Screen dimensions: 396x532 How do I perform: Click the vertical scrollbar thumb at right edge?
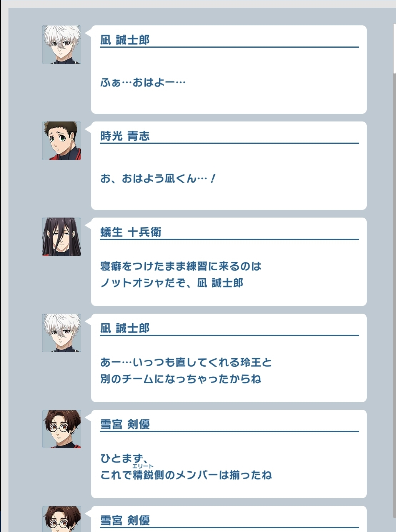tap(394, 48)
